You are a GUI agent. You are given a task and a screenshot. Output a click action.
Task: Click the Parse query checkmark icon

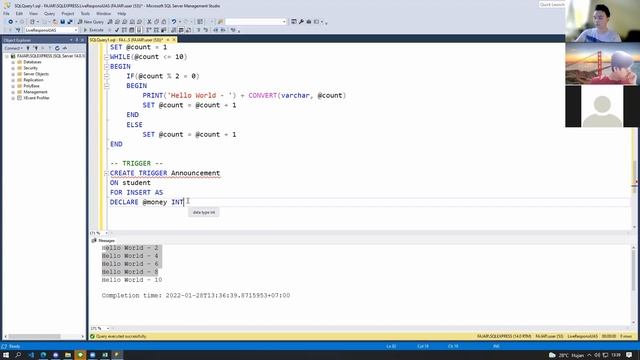coord(117,30)
